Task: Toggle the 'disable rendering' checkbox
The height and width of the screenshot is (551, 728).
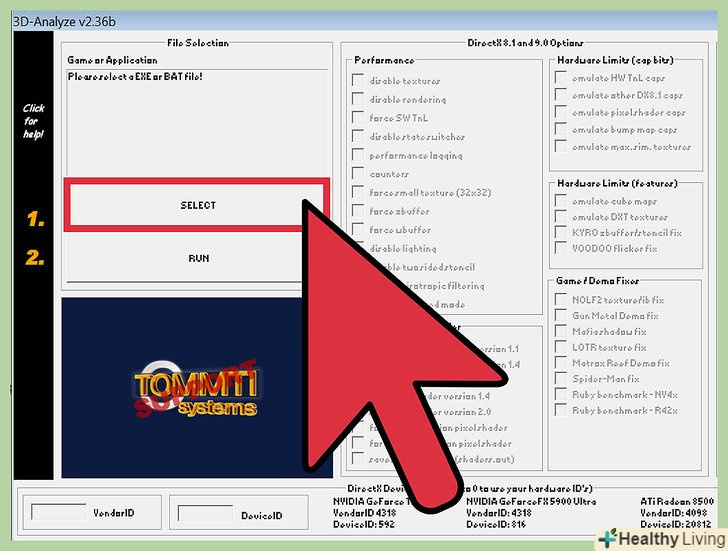Action: pyautogui.click(x=358, y=99)
